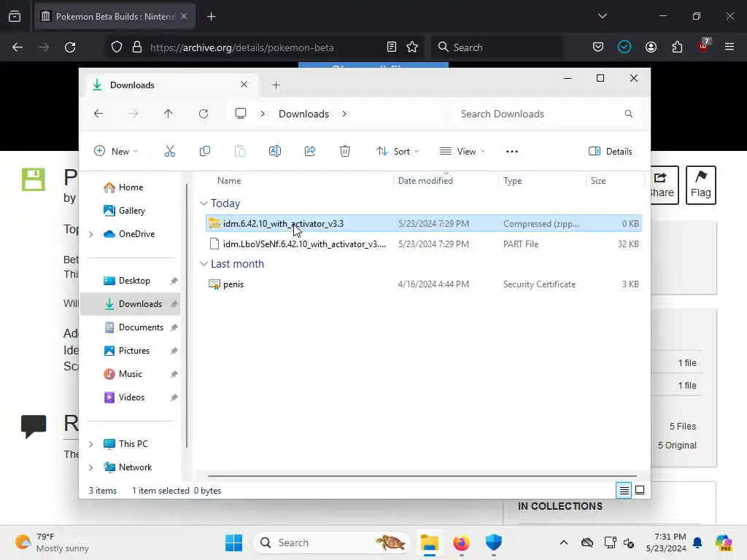747x560 pixels.
Task: Collapse the Last month group
Action: tap(204, 264)
